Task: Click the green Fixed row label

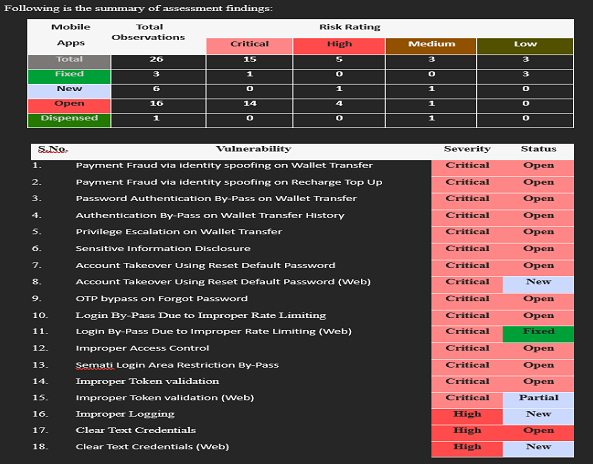Action: click(69, 76)
